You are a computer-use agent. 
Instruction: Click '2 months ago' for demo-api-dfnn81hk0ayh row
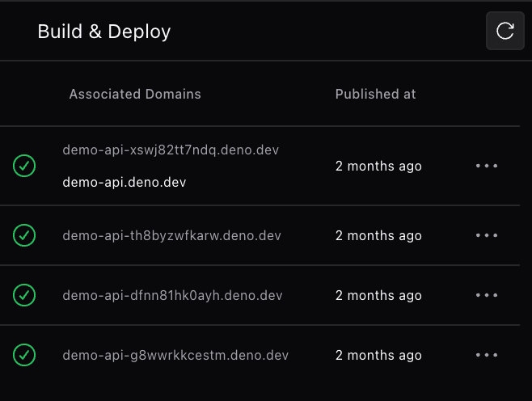point(378,295)
